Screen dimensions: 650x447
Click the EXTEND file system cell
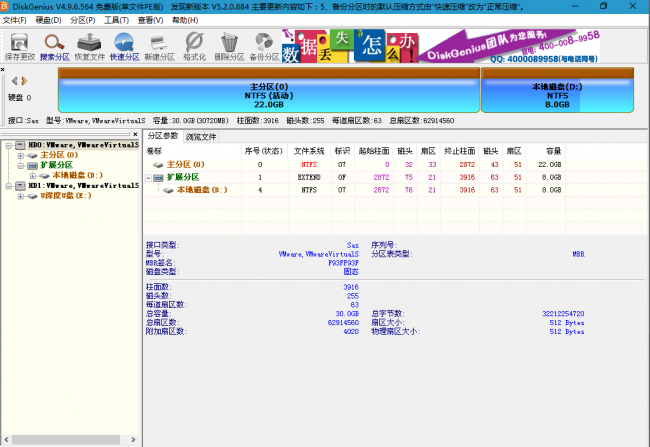click(x=309, y=177)
